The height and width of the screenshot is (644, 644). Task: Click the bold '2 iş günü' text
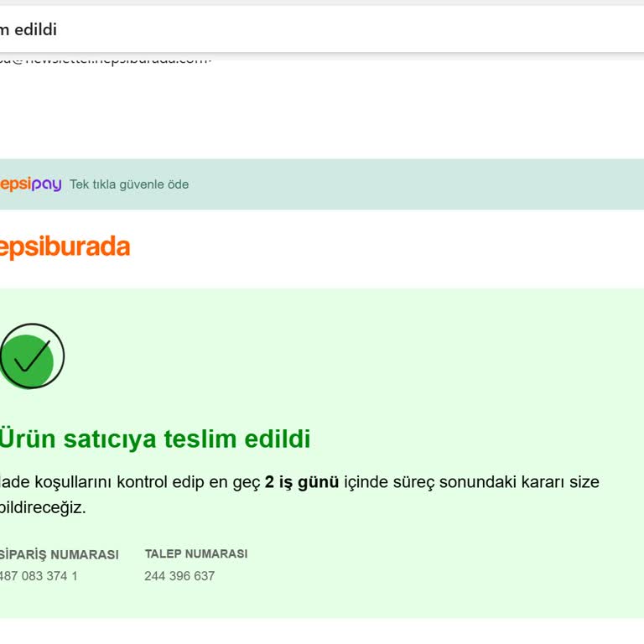pyautogui.click(x=302, y=482)
